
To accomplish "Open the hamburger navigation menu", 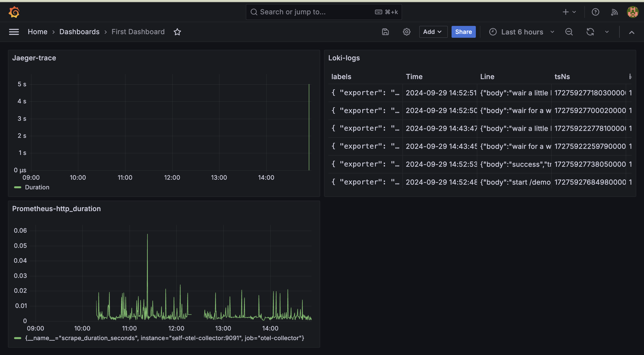I will 14,32.
